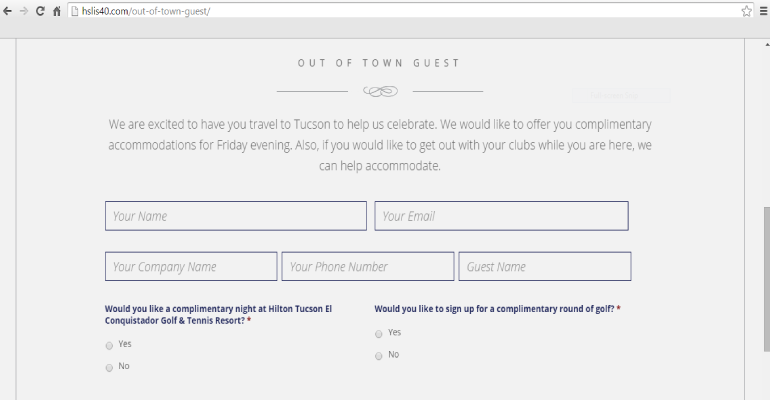Select Yes for the complimentary Hilton night
This screenshot has width=770, height=400.
(109, 344)
